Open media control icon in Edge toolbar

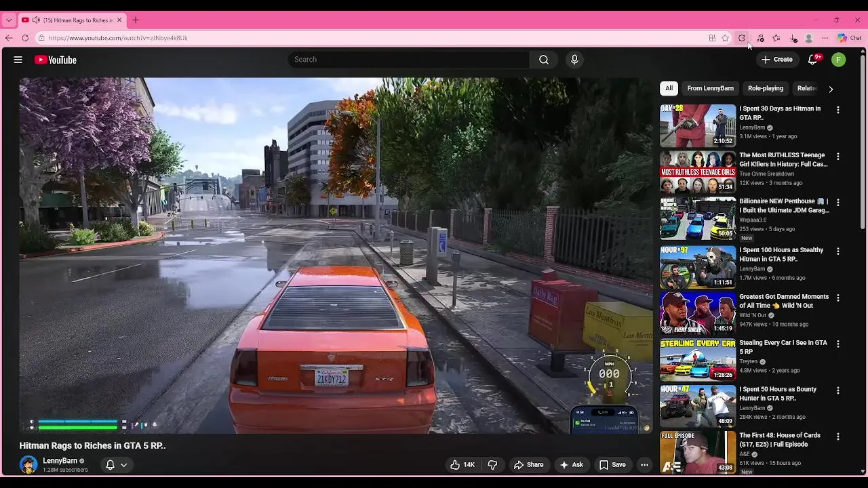[760, 38]
